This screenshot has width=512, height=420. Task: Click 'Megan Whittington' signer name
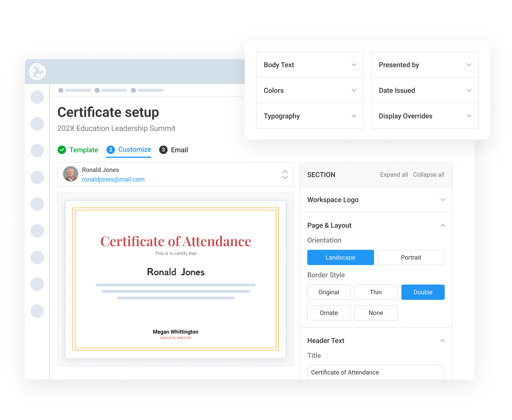pyautogui.click(x=176, y=332)
